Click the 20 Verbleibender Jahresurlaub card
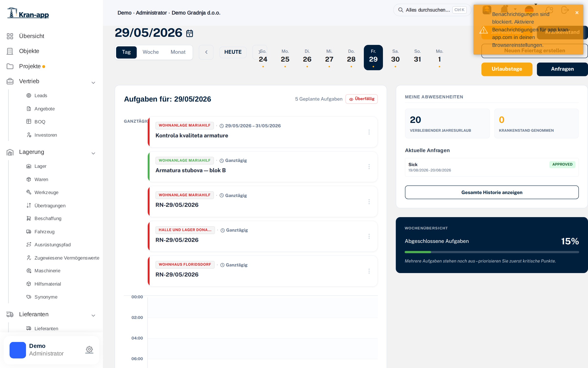Image resolution: width=588 pixels, height=368 pixels. (447, 123)
